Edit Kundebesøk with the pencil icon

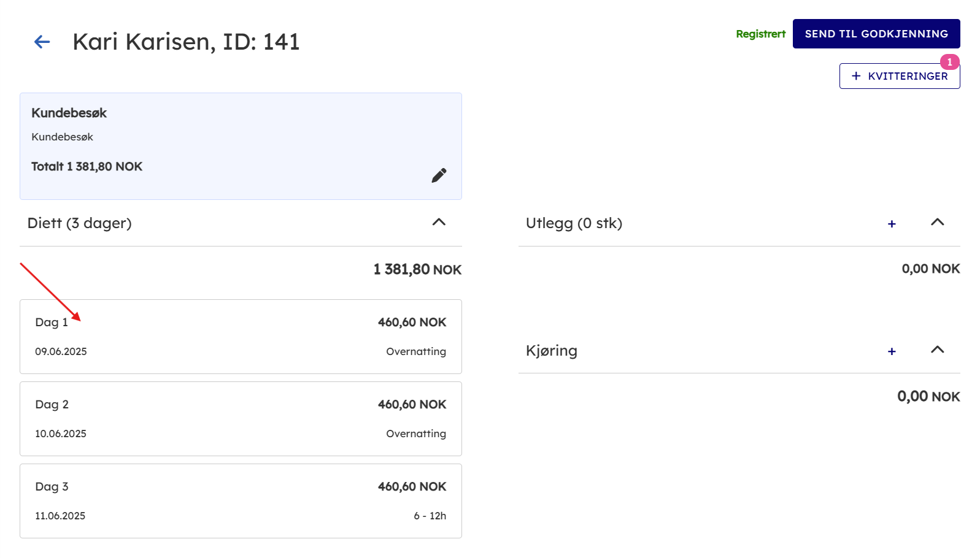(439, 175)
